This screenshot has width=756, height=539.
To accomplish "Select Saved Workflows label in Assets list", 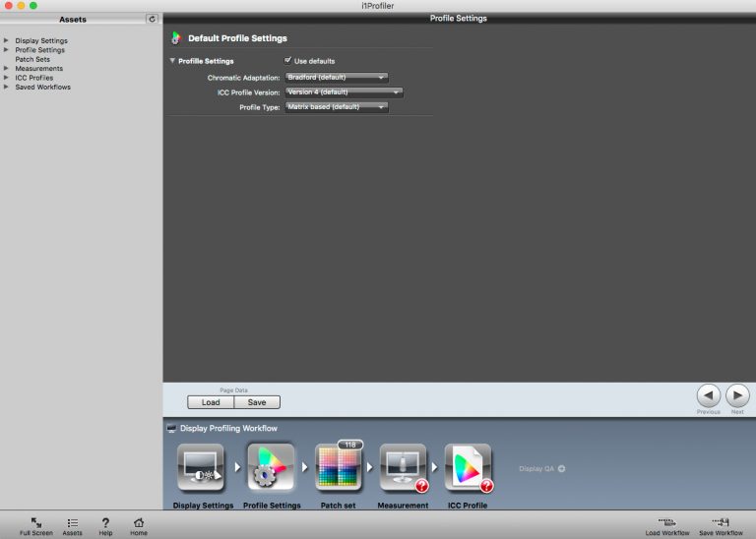I will pyautogui.click(x=43, y=88).
